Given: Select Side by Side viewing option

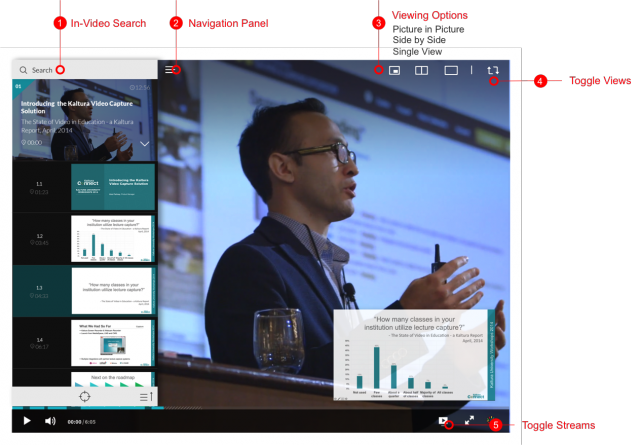Looking at the screenshot, I should 422,71.
